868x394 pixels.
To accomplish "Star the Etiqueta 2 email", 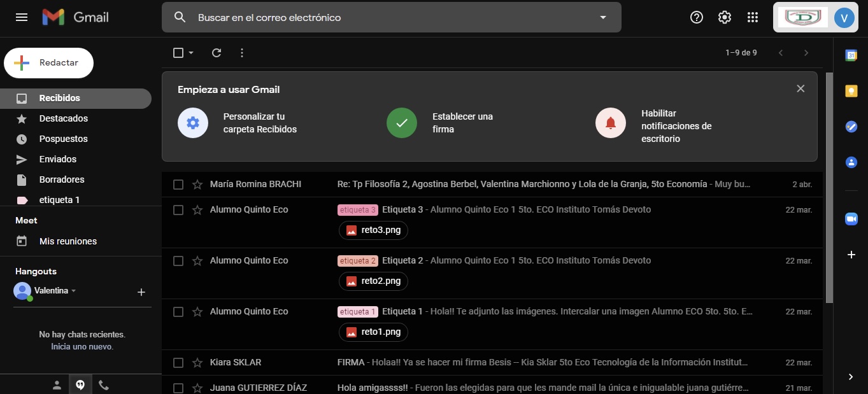I will [x=197, y=261].
